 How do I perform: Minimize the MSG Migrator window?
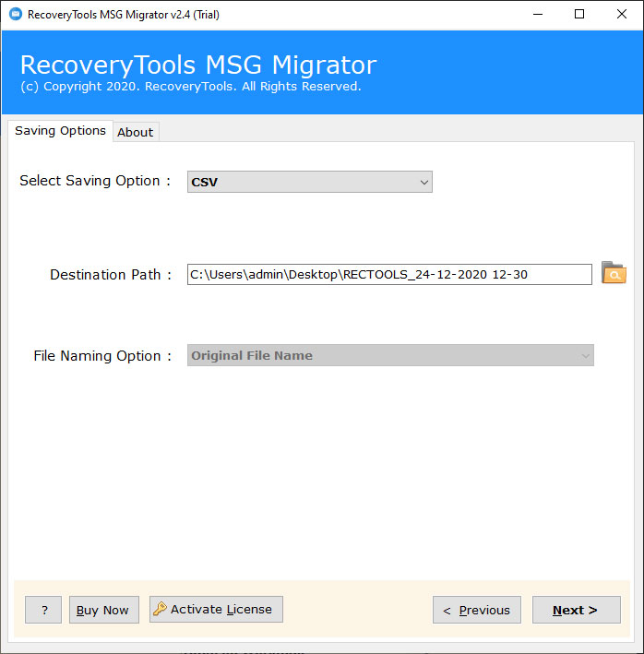(x=538, y=14)
